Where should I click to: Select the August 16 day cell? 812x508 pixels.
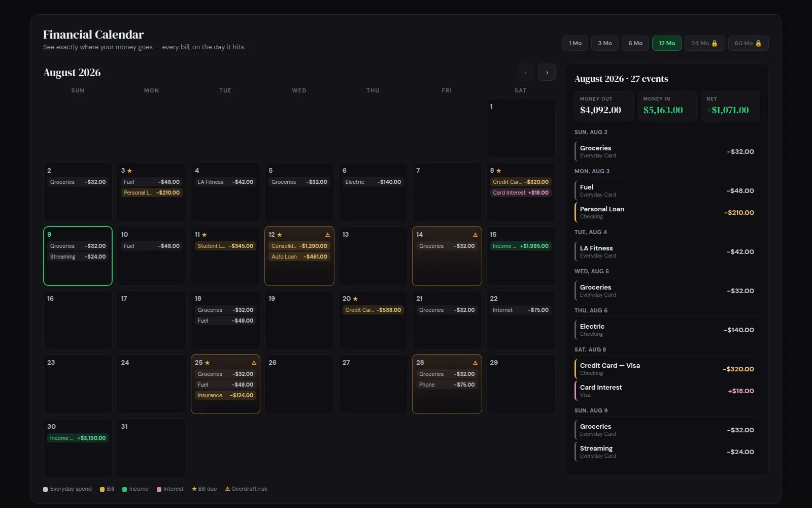(x=78, y=320)
